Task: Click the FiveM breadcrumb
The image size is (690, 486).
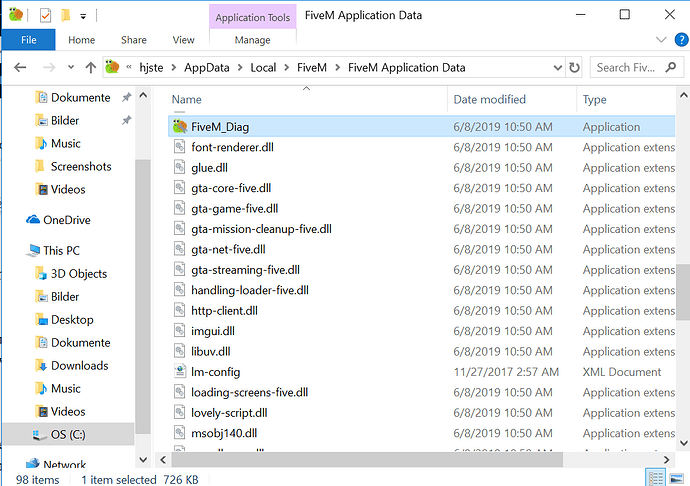Action: (312, 68)
